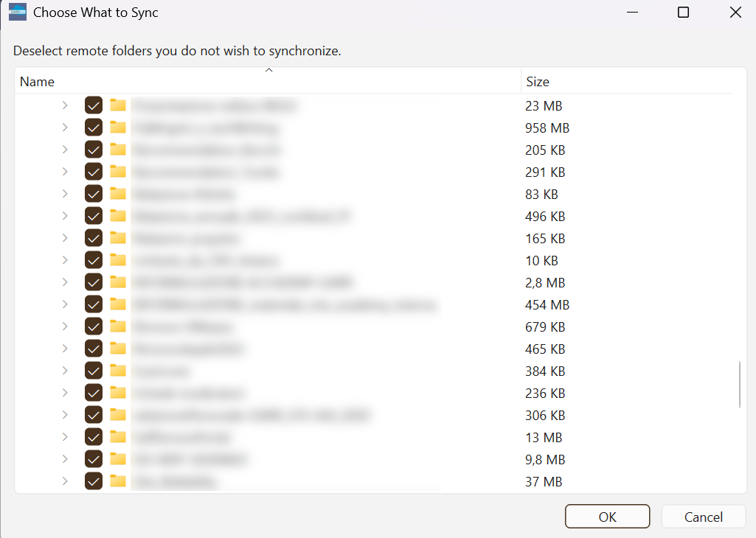Viewport: 756px width, 538px height.
Task: Click the folder icon on the 23 MB row
Action: coord(117,105)
